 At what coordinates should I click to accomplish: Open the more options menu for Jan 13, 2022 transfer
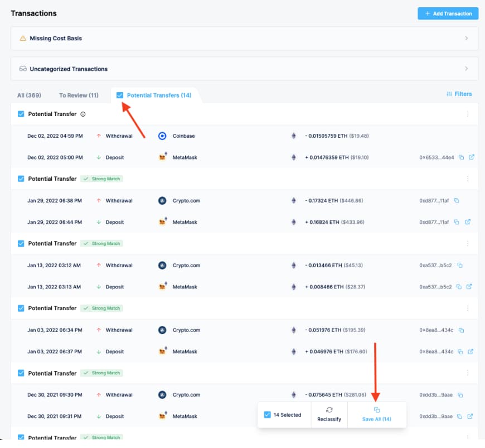click(x=468, y=243)
